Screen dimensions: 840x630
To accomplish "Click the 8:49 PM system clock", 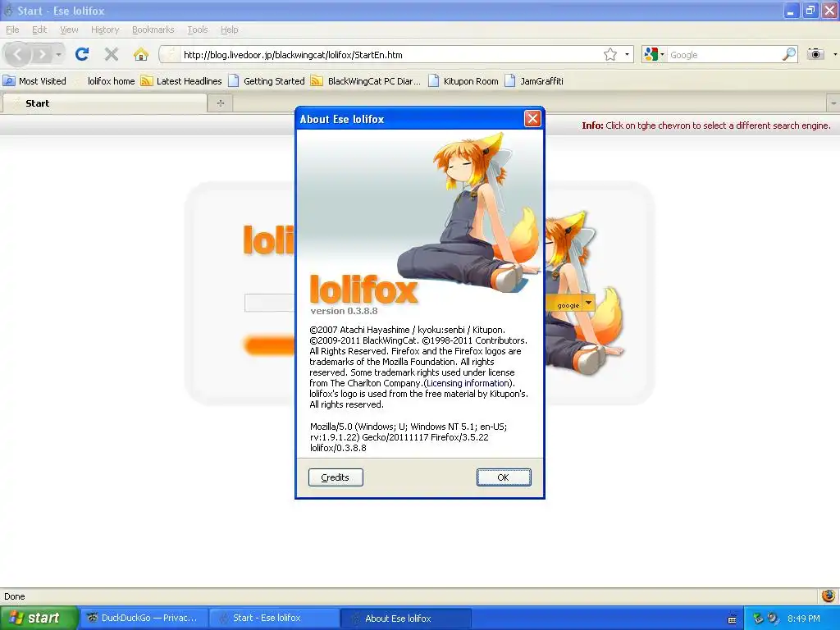I will pos(804,619).
